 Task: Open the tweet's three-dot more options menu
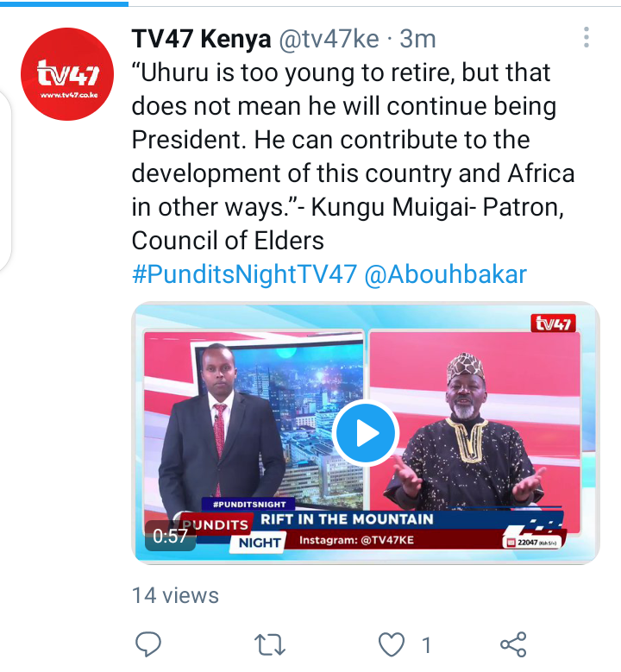click(586, 37)
